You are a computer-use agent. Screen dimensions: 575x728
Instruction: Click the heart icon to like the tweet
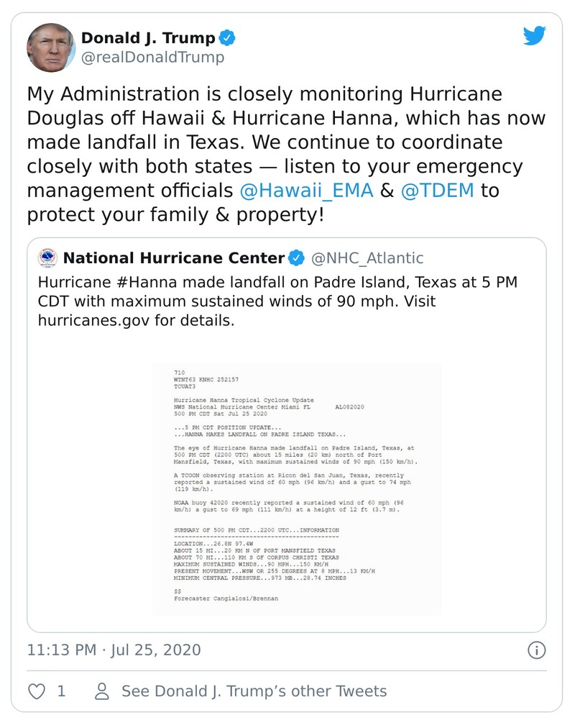coord(37,691)
